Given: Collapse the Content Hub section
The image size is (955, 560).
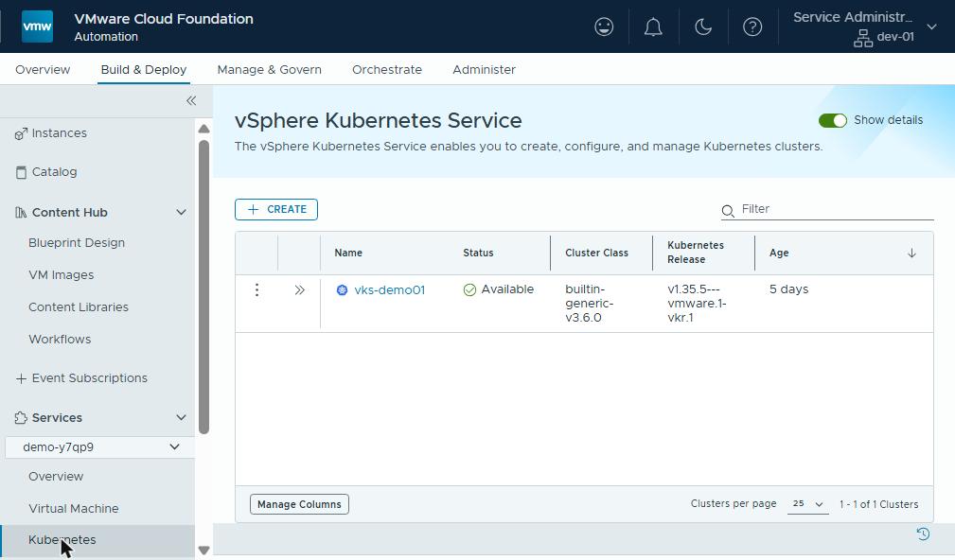Looking at the screenshot, I should 181,213.
